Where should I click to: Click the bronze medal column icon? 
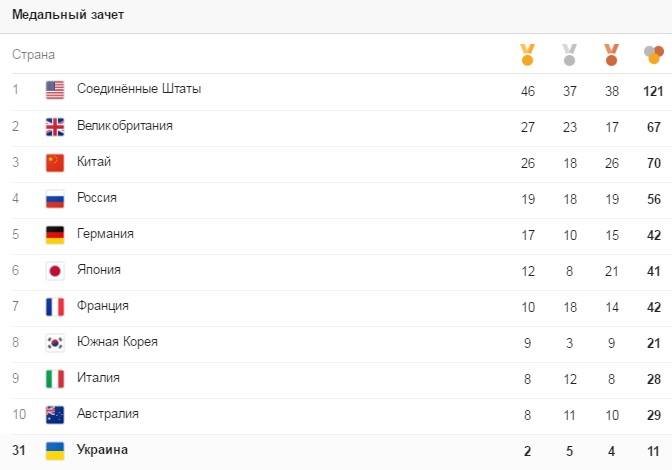click(x=611, y=54)
